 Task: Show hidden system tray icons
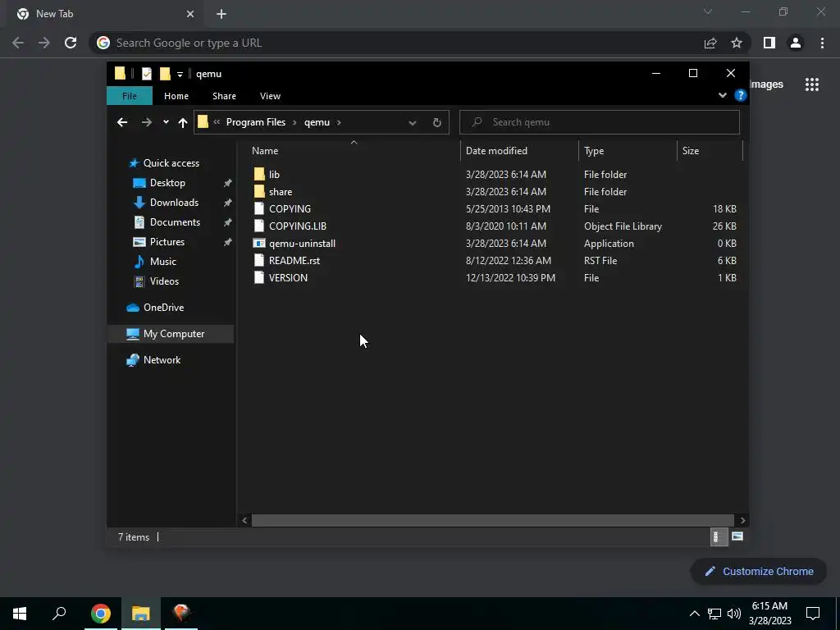coord(694,614)
